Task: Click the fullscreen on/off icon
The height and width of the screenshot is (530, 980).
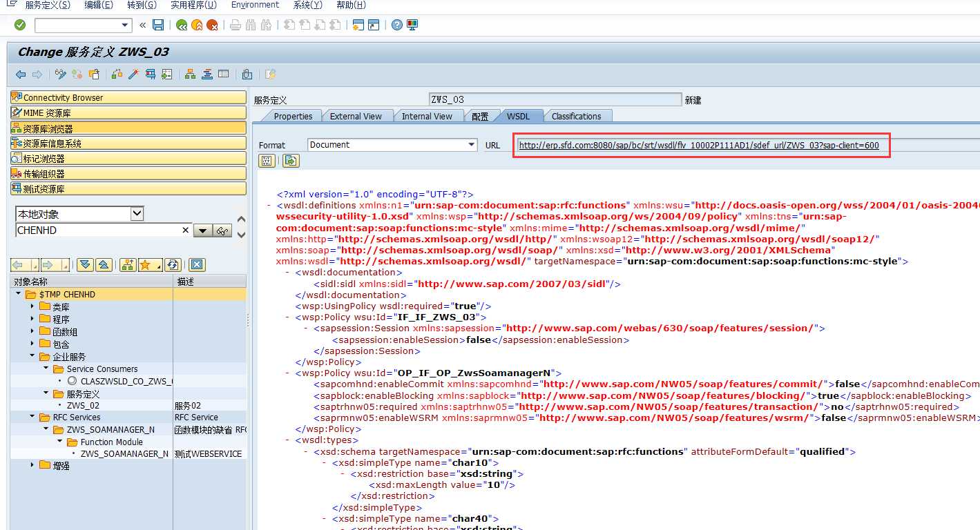Action: point(223,75)
